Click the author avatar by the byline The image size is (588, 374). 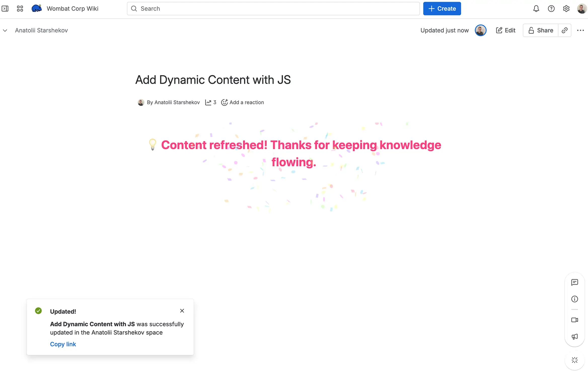(141, 102)
